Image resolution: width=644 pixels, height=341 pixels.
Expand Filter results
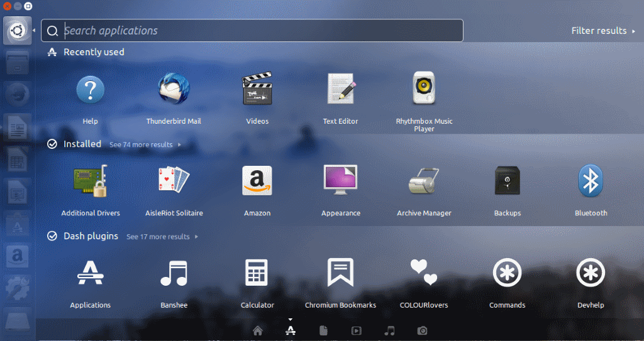pyautogui.click(x=603, y=31)
